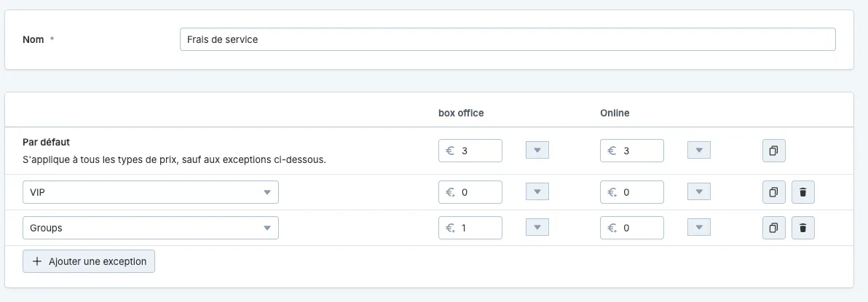Open default box office fee type dropdown
Screen dimensions: 868x302
537,151
